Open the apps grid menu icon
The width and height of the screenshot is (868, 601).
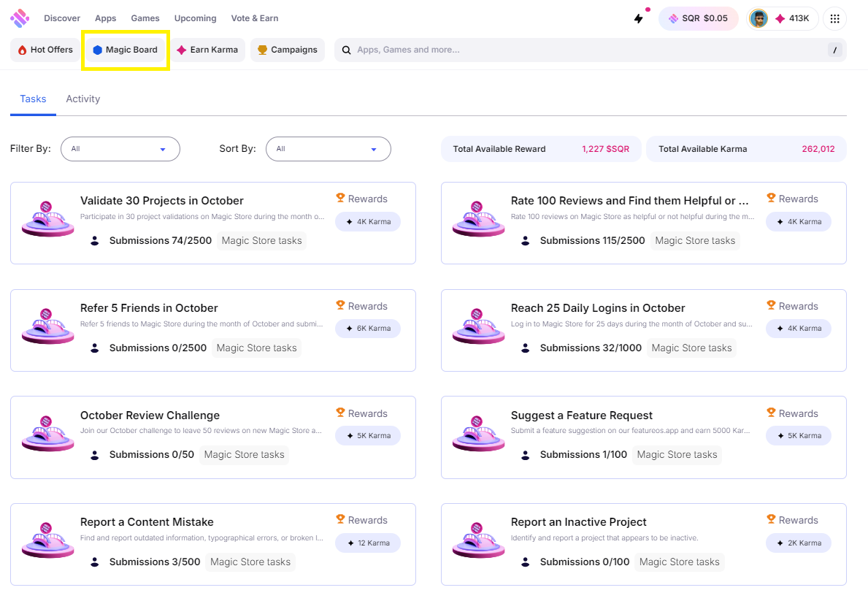(x=835, y=19)
